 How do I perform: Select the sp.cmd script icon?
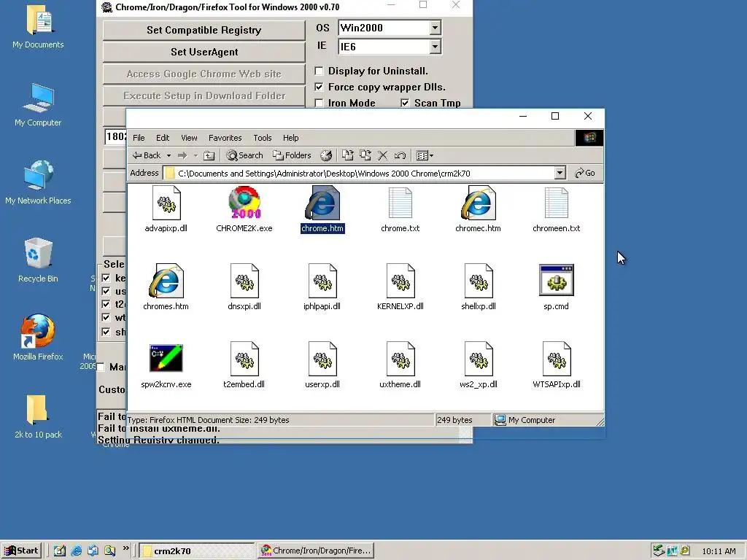pyautogui.click(x=557, y=281)
